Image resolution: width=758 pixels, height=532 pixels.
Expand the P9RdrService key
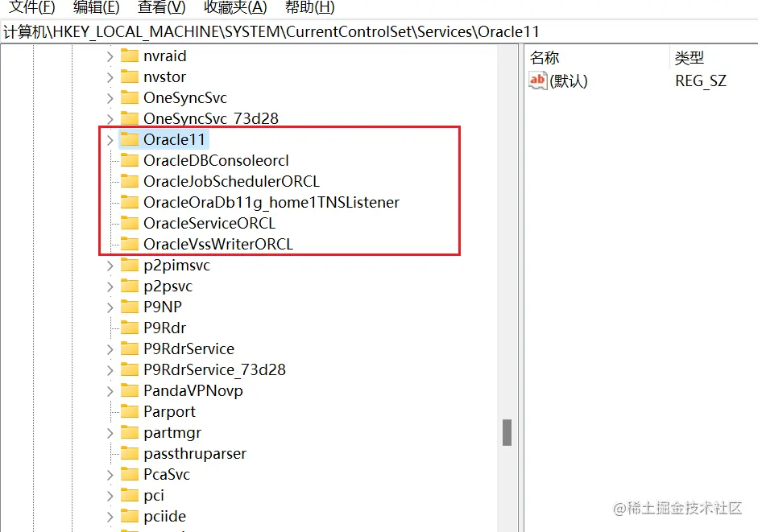point(110,349)
